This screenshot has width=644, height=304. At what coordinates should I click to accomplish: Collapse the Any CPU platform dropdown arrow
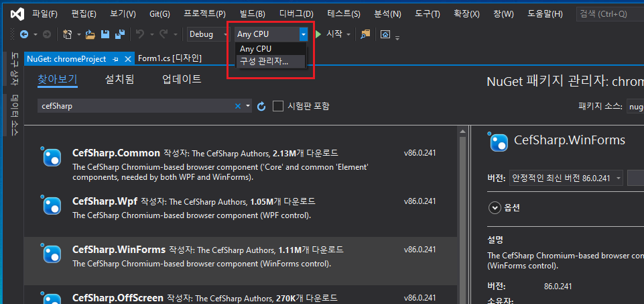[303, 34]
